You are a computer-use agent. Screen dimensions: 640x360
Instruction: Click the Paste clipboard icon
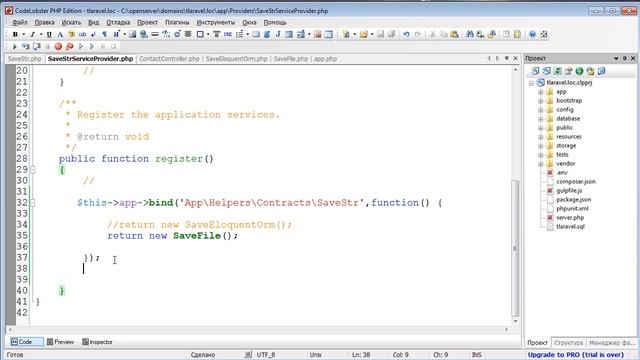[x=454, y=34]
